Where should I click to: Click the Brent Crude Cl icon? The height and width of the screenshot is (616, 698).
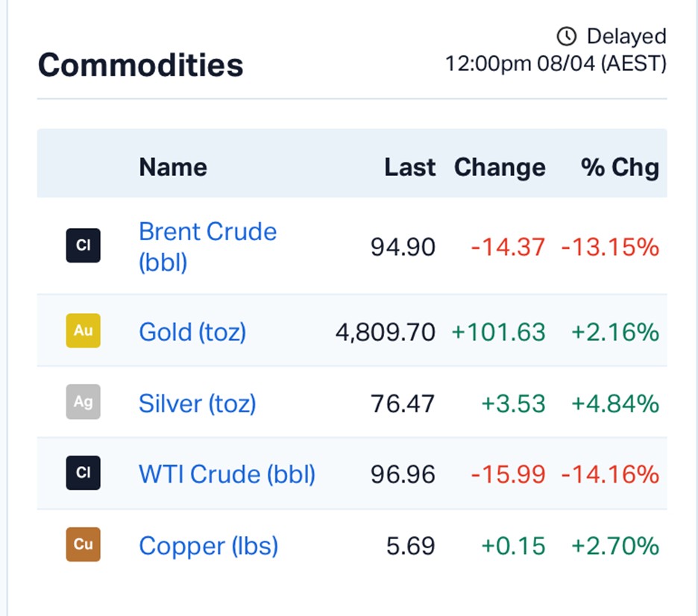point(83,245)
